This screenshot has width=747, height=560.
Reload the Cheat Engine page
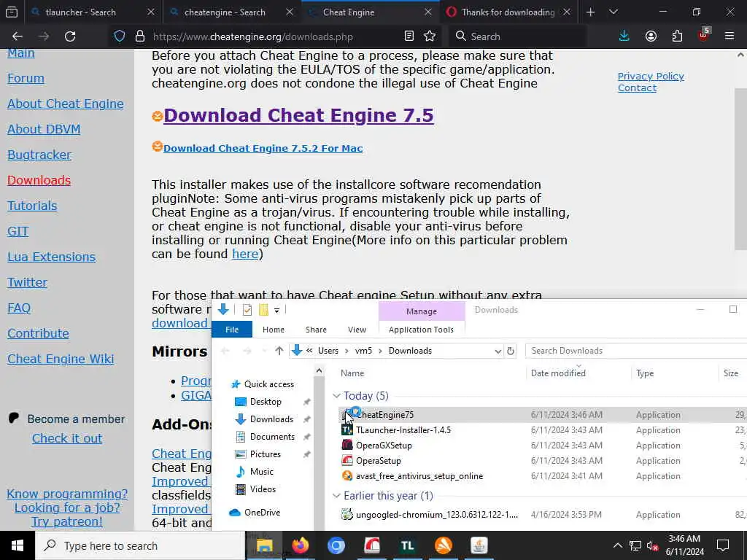[70, 36]
